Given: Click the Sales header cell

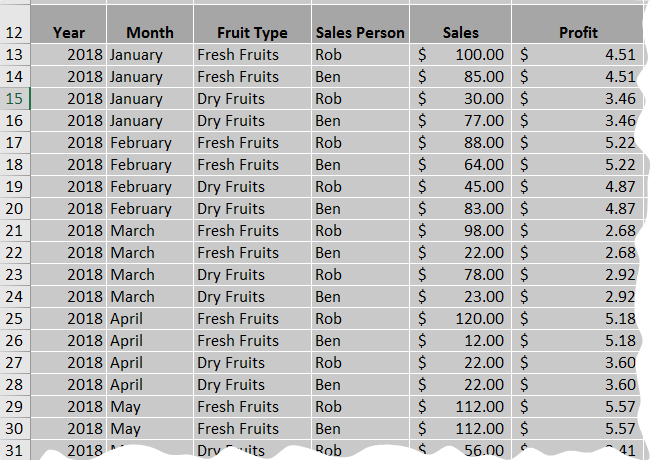Looking at the screenshot, I should 461,24.
